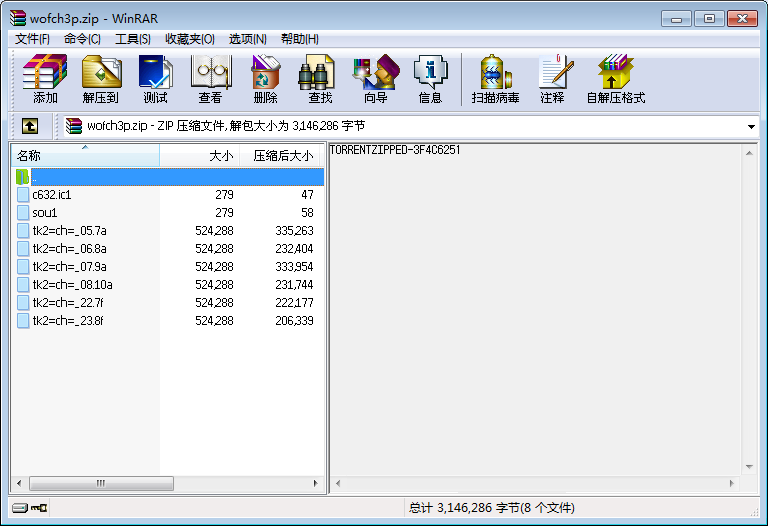The height and width of the screenshot is (526, 768).
Task: Minimize the WinRAR window
Action: click(x=676, y=19)
